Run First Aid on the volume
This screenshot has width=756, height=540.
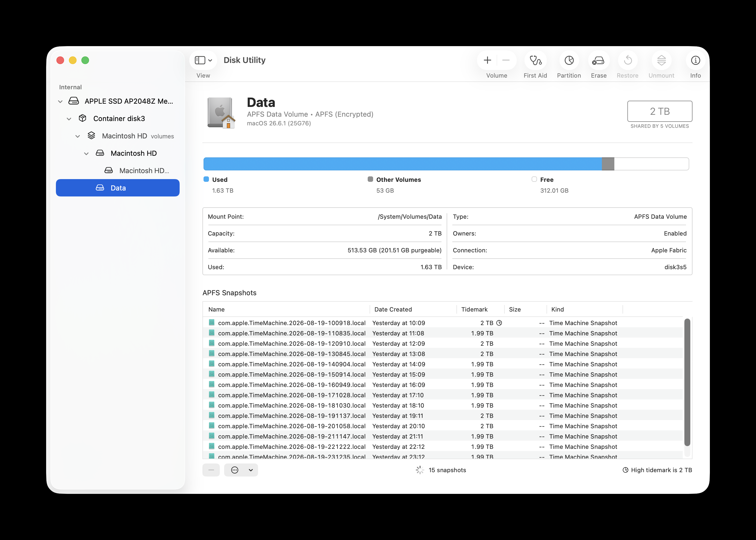(535, 60)
